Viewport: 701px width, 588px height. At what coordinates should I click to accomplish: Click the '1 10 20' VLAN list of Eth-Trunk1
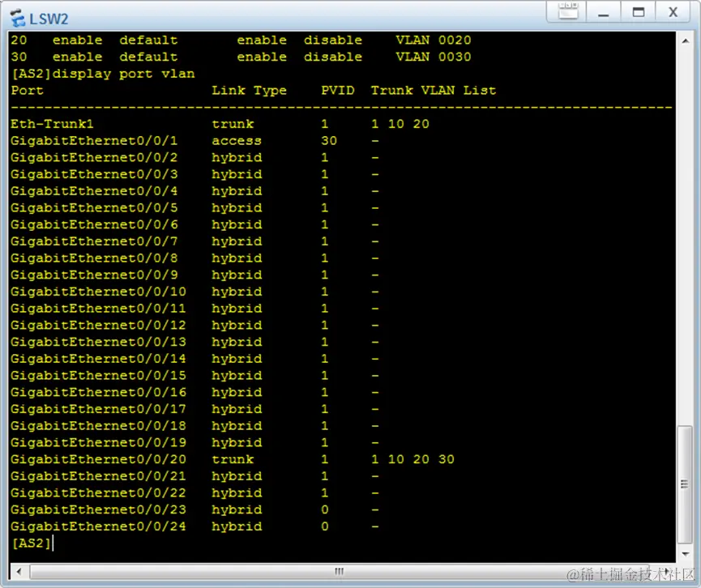tap(400, 124)
